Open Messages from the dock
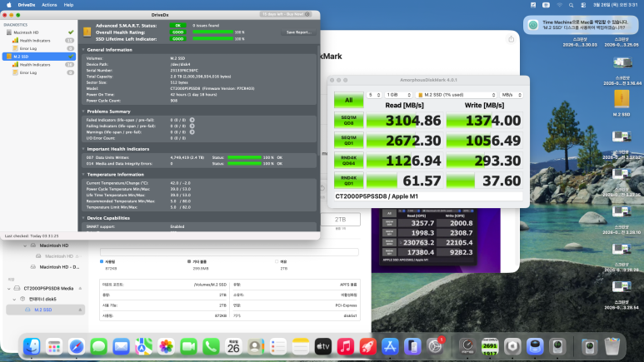The width and height of the screenshot is (644, 362). 98,347
